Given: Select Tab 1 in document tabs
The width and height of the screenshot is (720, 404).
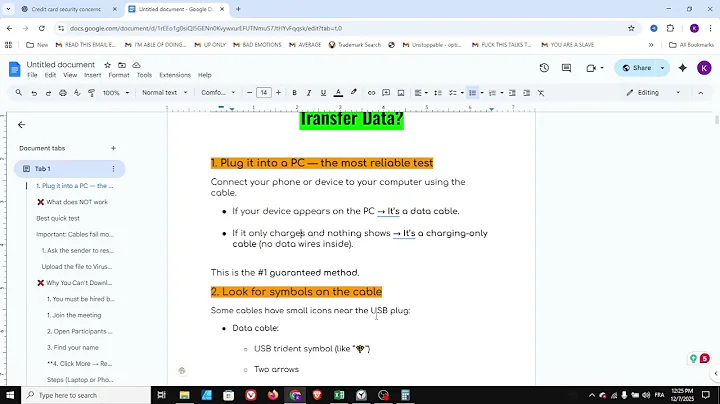Looking at the screenshot, I should 70,169.
